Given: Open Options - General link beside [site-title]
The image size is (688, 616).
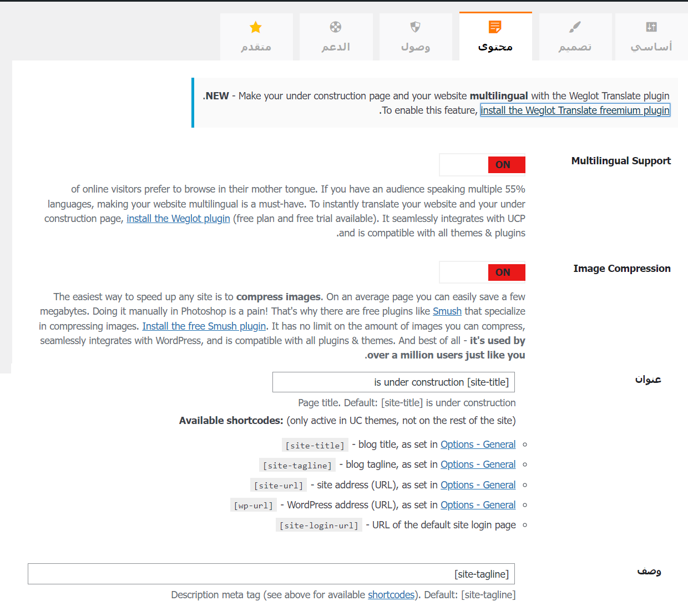Looking at the screenshot, I should click(x=478, y=445).
